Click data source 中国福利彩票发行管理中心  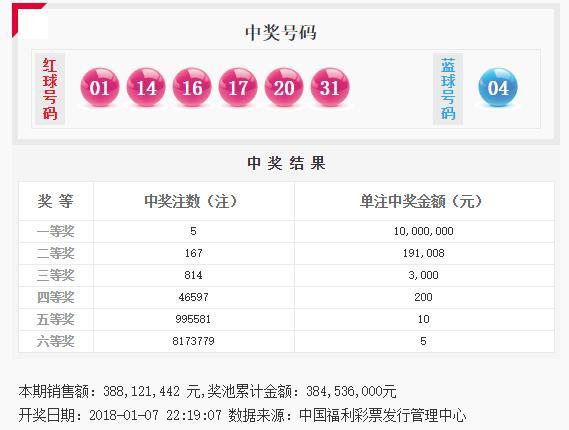[382, 415]
